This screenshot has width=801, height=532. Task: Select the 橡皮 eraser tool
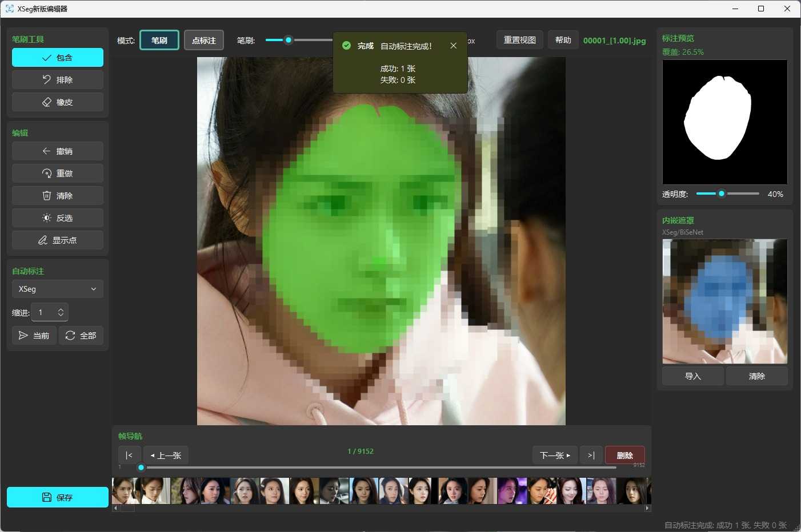tap(57, 102)
